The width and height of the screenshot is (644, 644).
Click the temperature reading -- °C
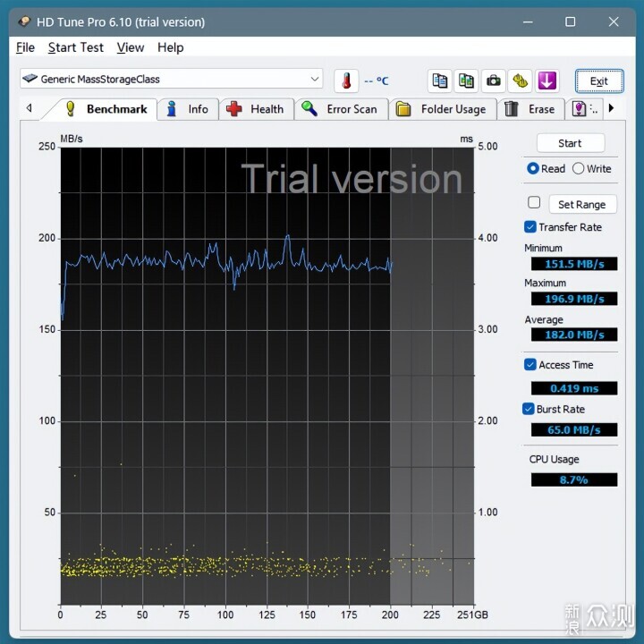pos(376,80)
